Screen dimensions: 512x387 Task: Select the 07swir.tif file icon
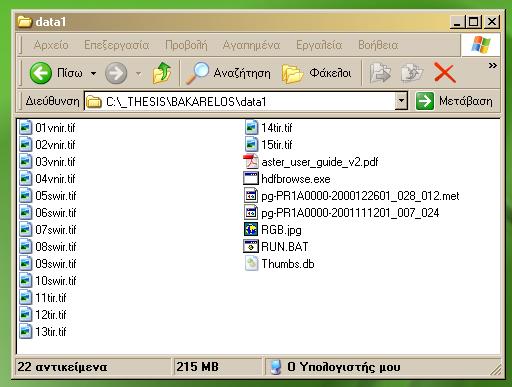click(26, 230)
